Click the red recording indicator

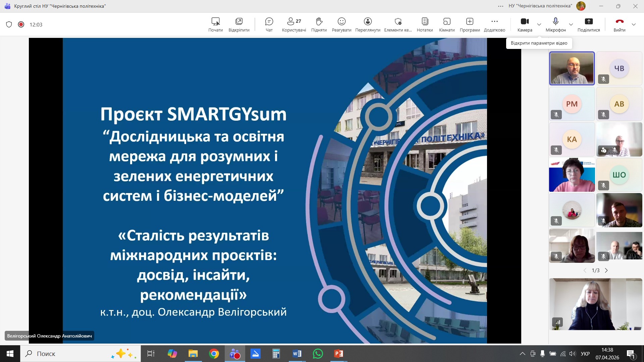tap(21, 24)
